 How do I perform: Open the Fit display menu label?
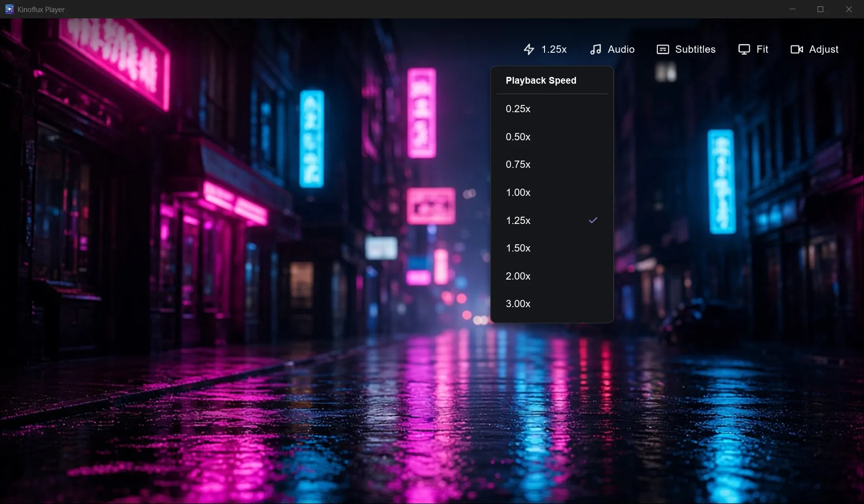[x=762, y=49]
